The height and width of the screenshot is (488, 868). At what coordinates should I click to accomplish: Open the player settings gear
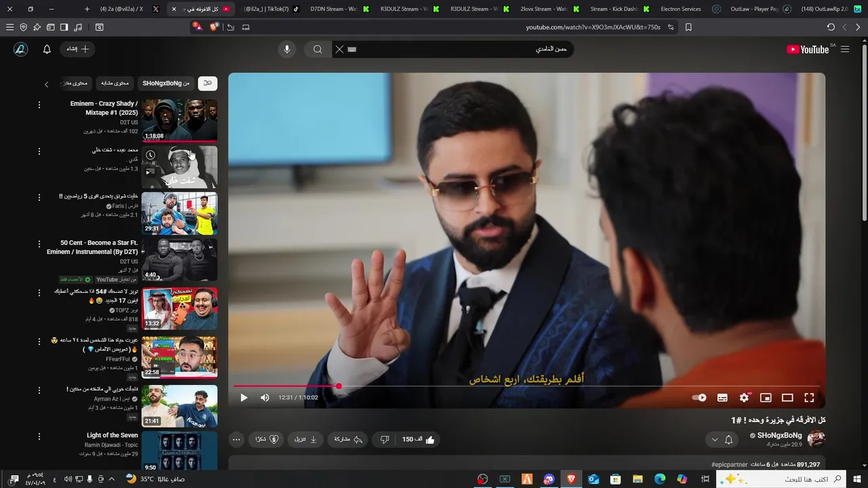click(x=745, y=398)
